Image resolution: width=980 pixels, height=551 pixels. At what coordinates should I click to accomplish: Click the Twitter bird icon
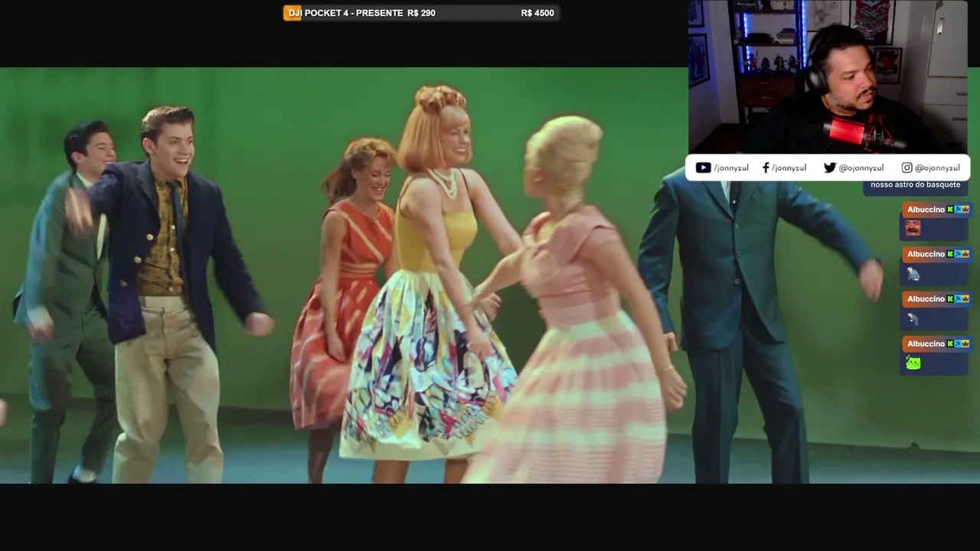(829, 168)
